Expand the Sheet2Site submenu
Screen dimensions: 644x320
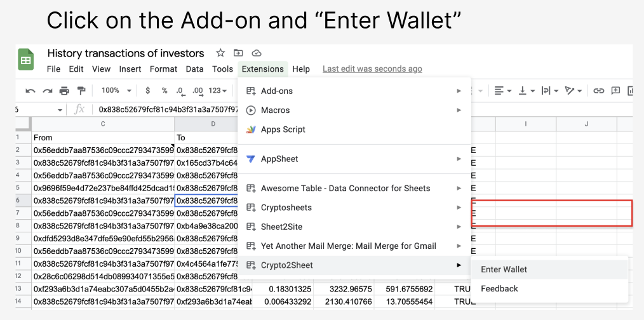(354, 227)
